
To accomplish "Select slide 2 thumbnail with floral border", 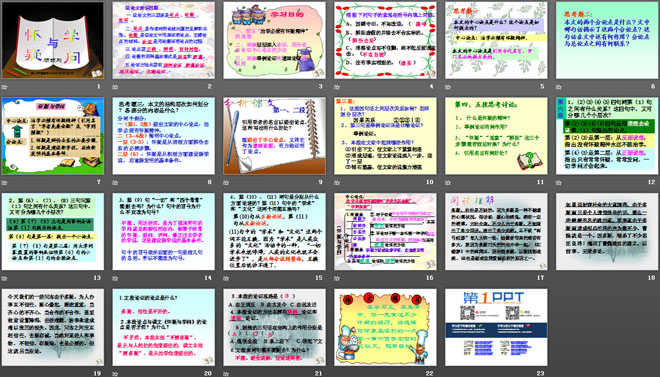I will click(164, 40).
